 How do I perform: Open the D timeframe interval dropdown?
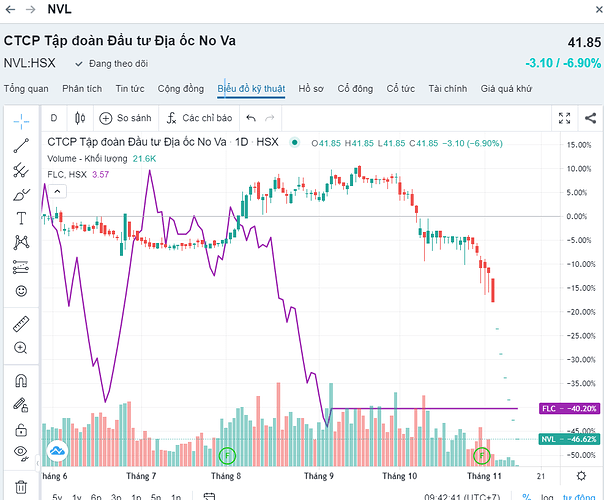point(54,117)
